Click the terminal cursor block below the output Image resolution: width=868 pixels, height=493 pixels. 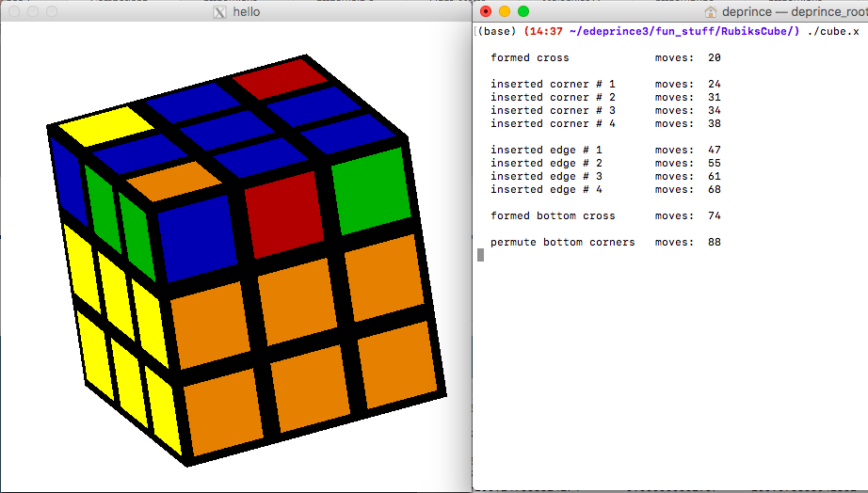tap(481, 255)
